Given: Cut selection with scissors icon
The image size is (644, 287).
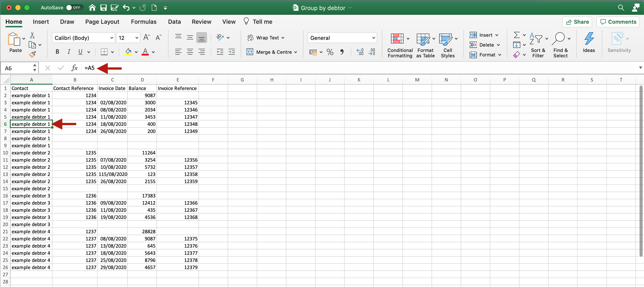Looking at the screenshot, I should [32, 35].
